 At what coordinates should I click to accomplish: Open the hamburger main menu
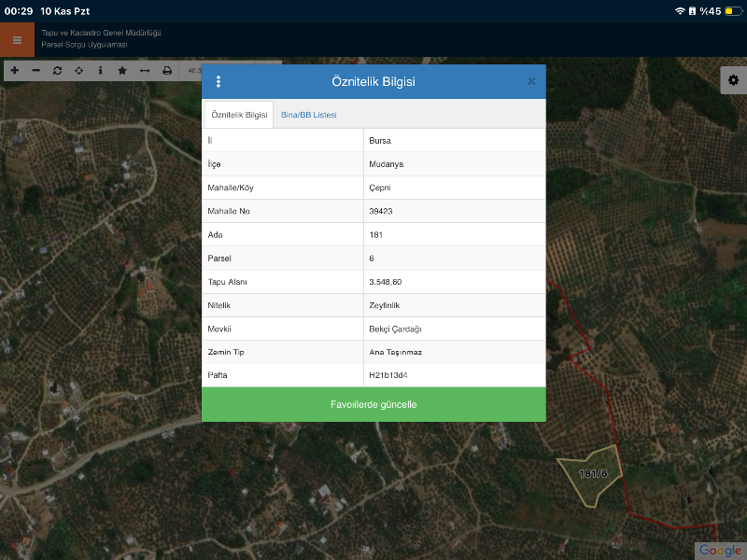17,40
